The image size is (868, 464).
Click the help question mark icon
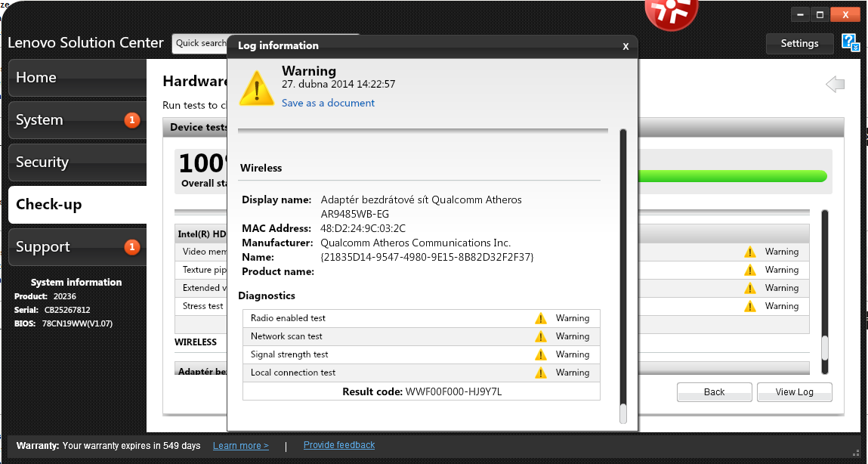(850, 42)
